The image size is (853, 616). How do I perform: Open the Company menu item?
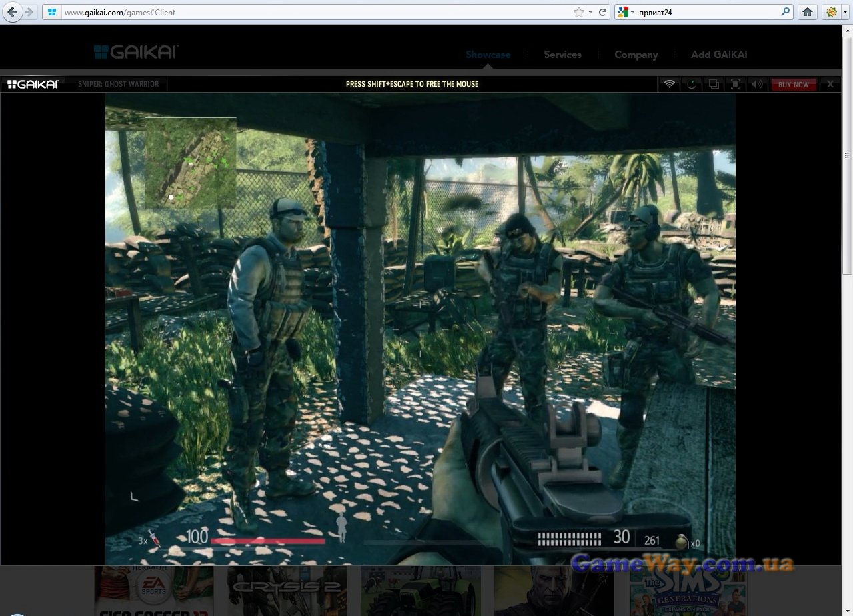point(636,55)
